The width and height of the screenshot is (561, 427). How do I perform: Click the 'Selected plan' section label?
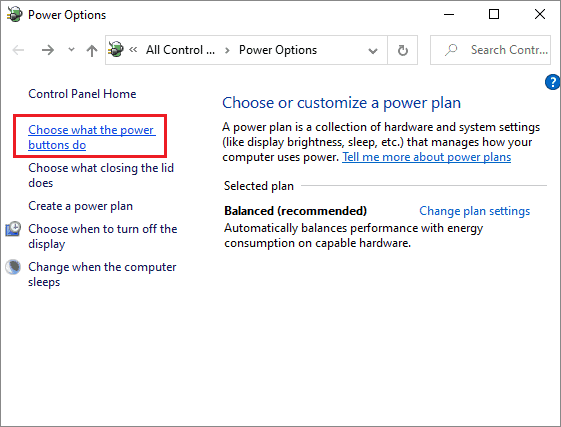(259, 186)
